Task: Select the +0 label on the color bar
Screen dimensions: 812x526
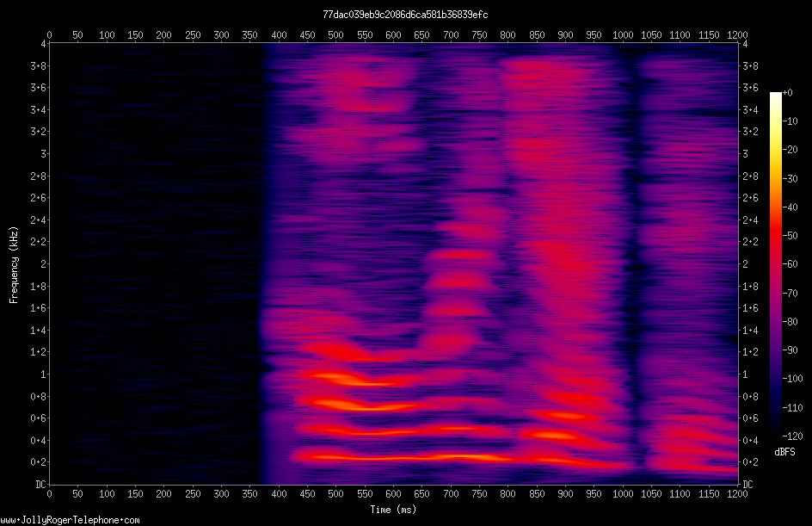Action: pos(787,93)
